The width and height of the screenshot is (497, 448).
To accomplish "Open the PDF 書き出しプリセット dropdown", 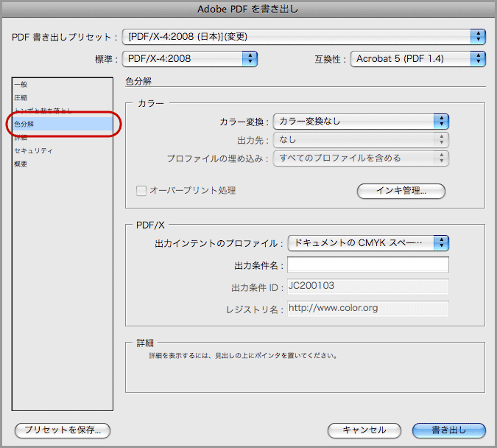I will (303, 36).
